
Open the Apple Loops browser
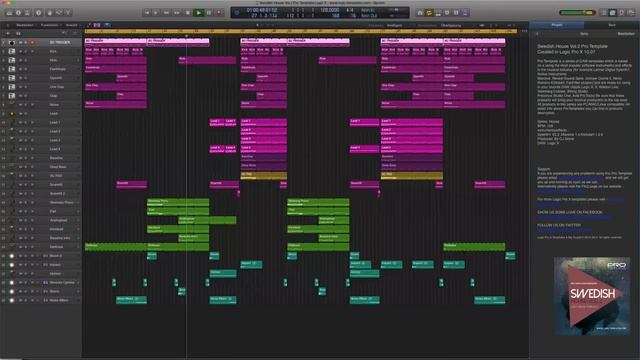point(622,13)
